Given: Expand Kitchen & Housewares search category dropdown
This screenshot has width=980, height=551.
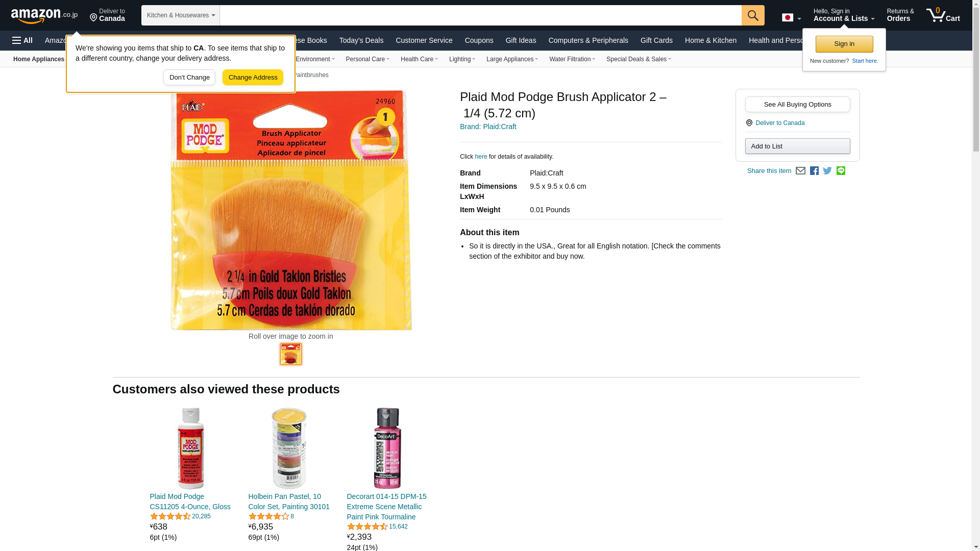Looking at the screenshot, I should tap(181, 15).
